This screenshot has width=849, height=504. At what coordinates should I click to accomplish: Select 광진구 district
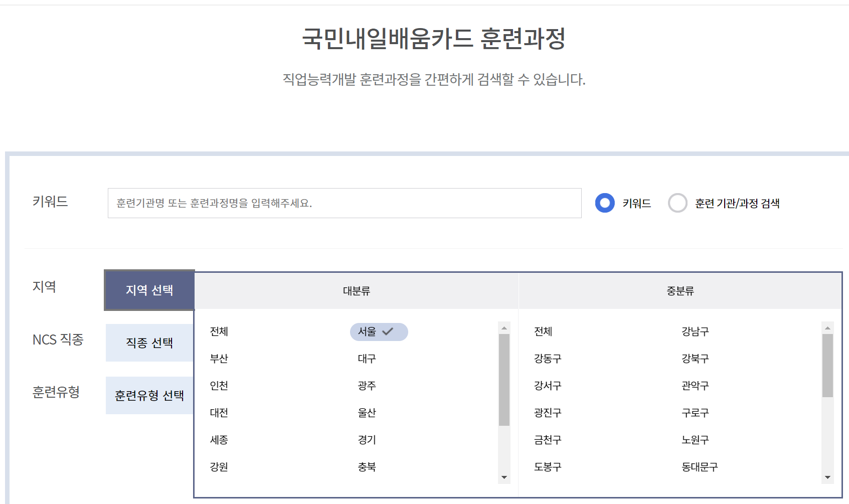tap(548, 413)
